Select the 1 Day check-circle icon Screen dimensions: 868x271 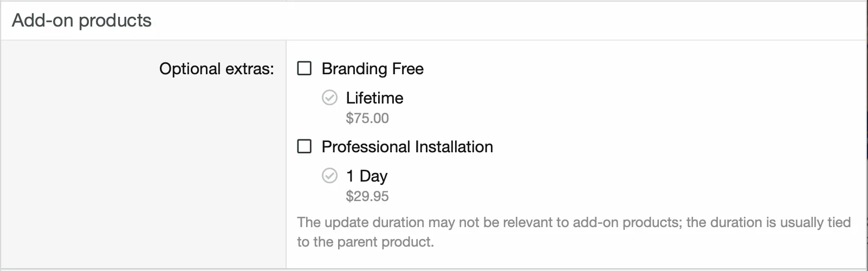pyautogui.click(x=329, y=176)
